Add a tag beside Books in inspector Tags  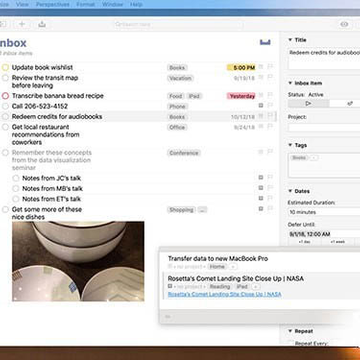point(314,158)
